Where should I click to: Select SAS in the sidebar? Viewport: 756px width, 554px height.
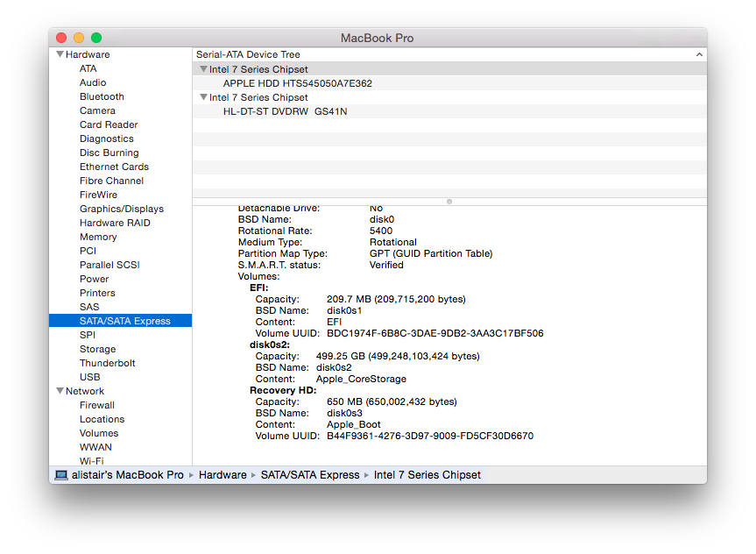89,307
